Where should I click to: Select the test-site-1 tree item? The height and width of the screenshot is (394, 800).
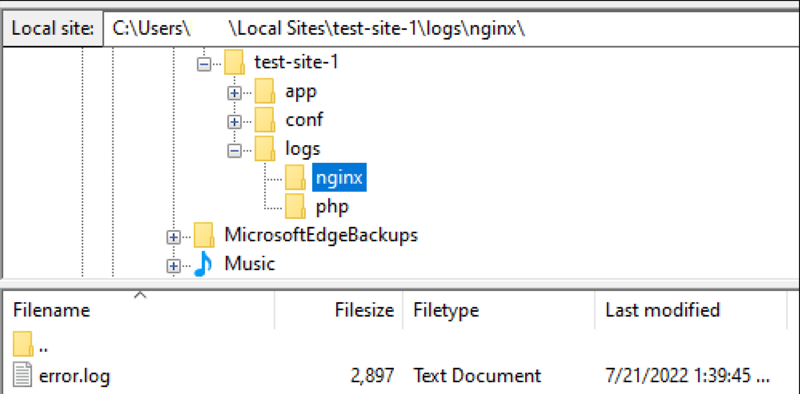296,63
